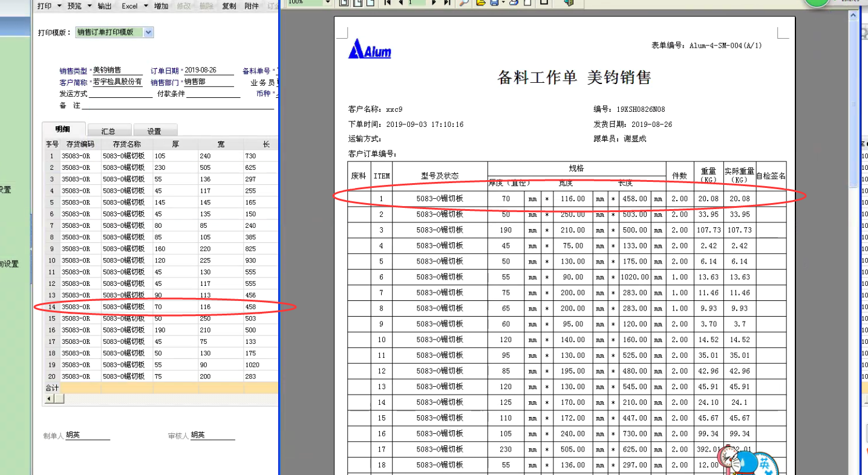Click the 存货名称 column header
This screenshot has height=475, width=868.
click(127, 144)
